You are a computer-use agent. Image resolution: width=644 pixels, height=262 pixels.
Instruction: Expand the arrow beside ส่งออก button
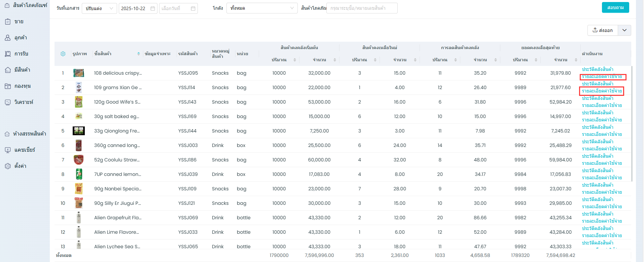point(624,30)
